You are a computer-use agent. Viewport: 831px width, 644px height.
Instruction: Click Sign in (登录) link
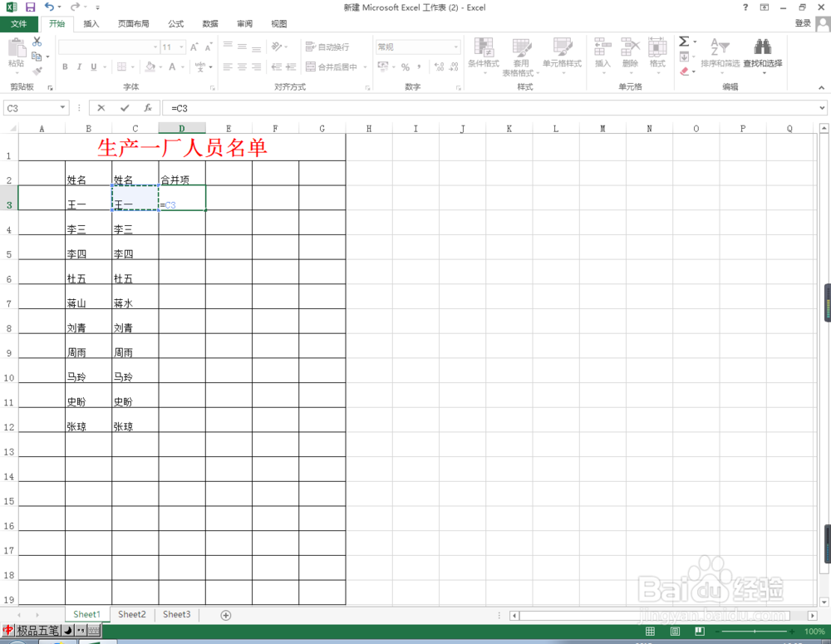click(803, 23)
